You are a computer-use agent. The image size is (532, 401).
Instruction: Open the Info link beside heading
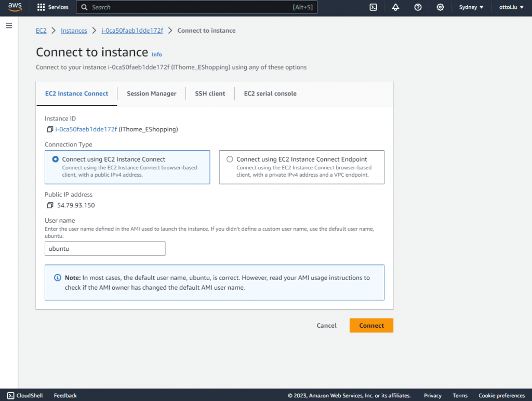click(x=157, y=55)
